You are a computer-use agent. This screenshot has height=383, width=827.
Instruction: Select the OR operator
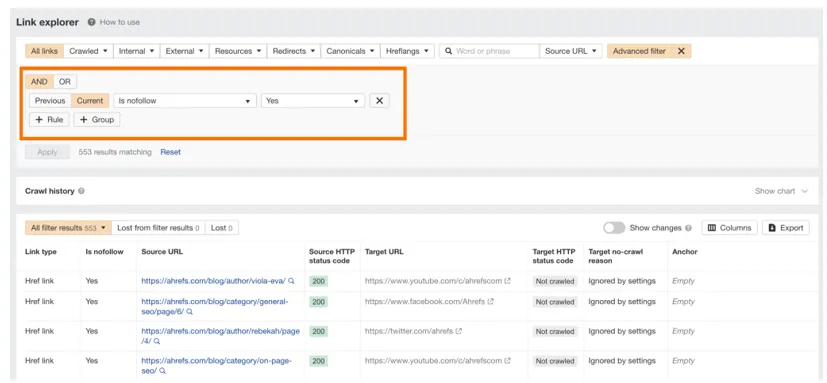coord(65,82)
